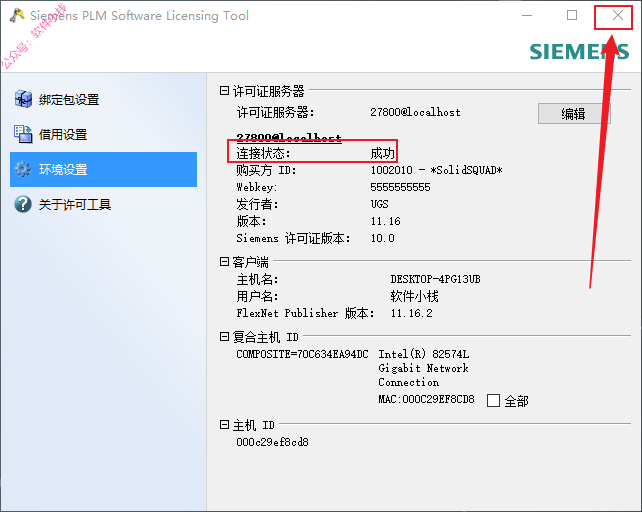Collapse the 复合主机 ID section
642x512 pixels.
tap(224, 337)
